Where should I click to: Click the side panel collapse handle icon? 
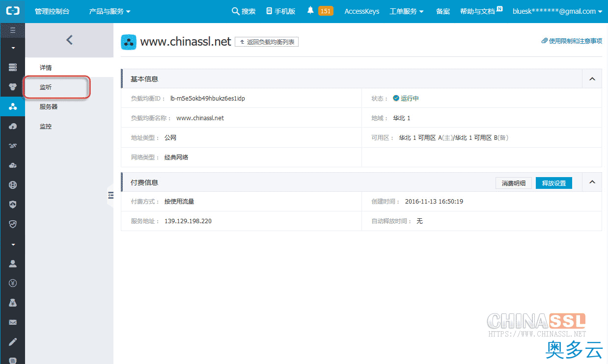(110, 195)
